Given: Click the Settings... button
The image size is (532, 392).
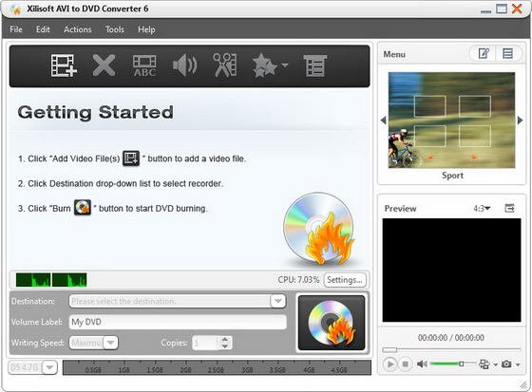Looking at the screenshot, I should (x=345, y=280).
